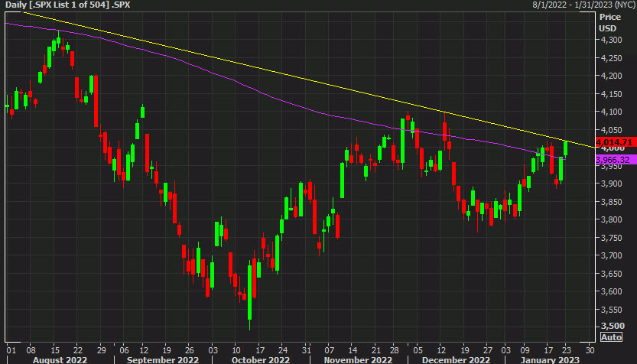Click the Price axis heading
This screenshot has width=637, height=364.
tap(610, 17)
